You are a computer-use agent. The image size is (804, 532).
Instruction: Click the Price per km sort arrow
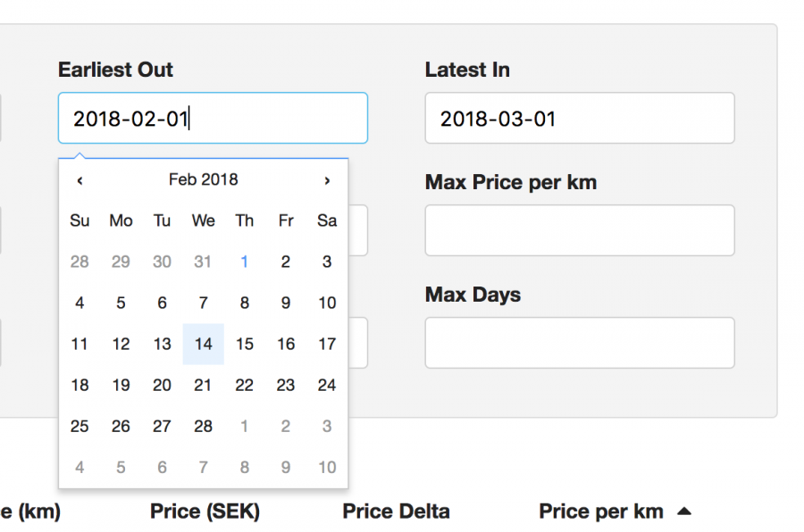coord(683,511)
